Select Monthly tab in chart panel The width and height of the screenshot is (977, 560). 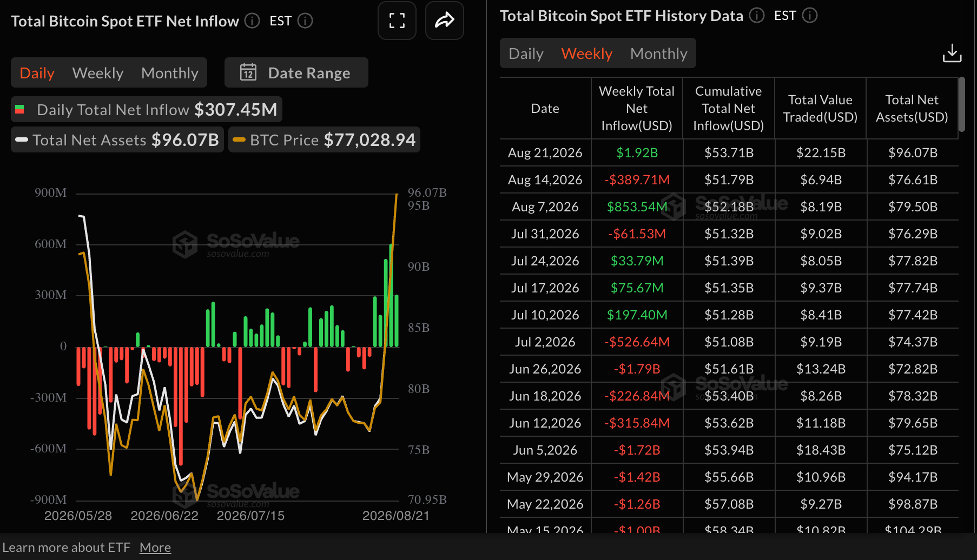170,73
